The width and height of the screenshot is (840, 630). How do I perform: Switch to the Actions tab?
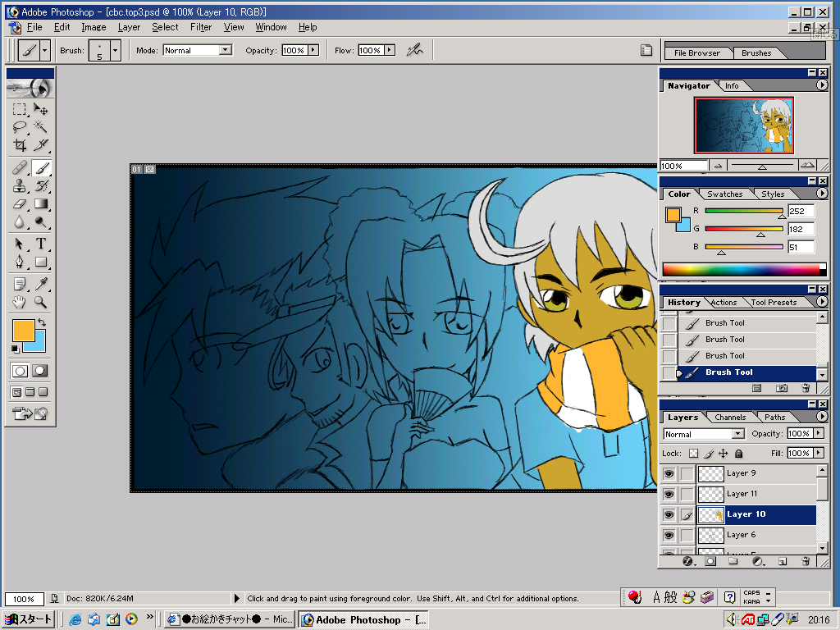[724, 302]
